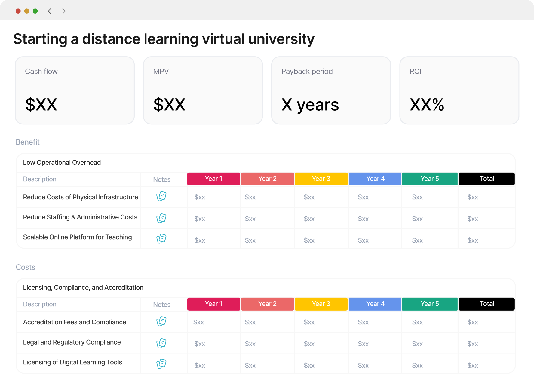Click Year 5 header in Benefit table
534x392 pixels.
(430, 179)
